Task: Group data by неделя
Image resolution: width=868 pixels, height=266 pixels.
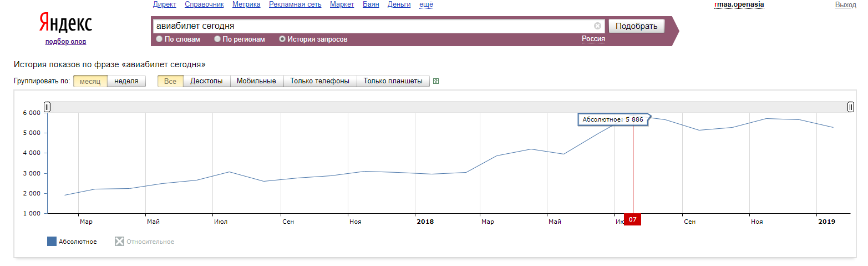Action: pos(126,81)
